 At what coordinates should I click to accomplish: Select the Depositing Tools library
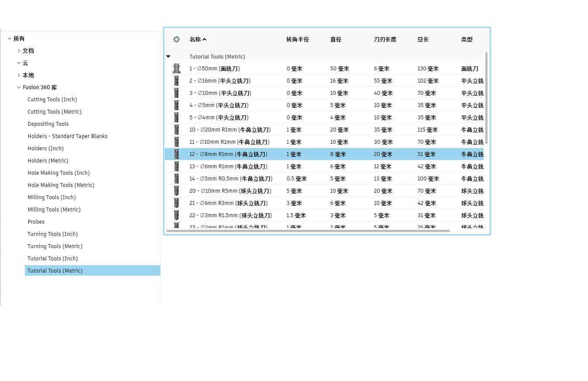tap(48, 124)
